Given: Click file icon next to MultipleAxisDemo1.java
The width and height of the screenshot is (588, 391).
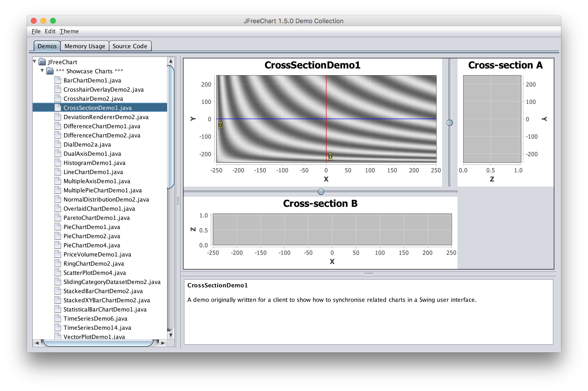Looking at the screenshot, I should pyautogui.click(x=58, y=181).
